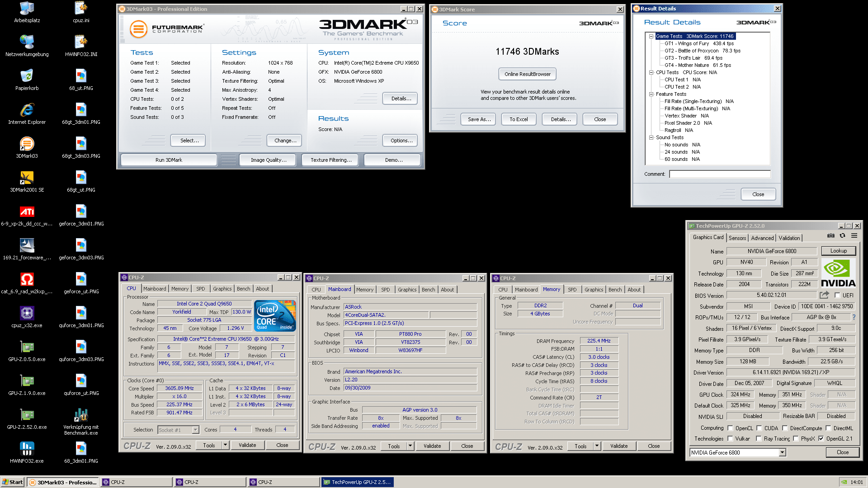Take a GPU-Z screenshot with camera icon
The height and width of the screenshot is (488, 868).
click(831, 236)
